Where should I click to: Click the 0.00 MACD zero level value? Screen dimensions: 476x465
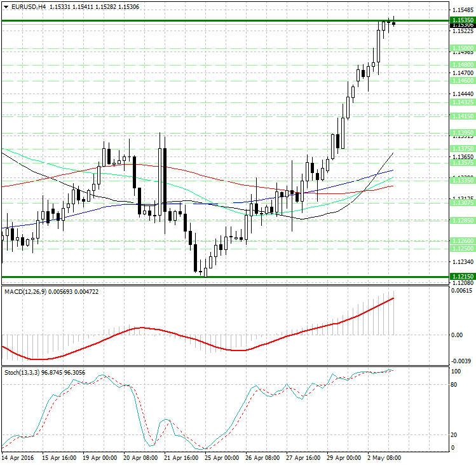tap(457, 335)
